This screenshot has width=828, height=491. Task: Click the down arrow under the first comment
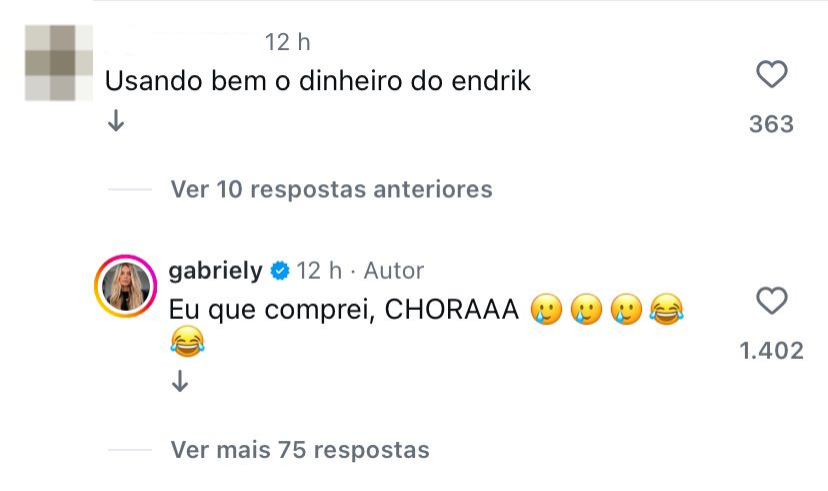tap(116, 122)
